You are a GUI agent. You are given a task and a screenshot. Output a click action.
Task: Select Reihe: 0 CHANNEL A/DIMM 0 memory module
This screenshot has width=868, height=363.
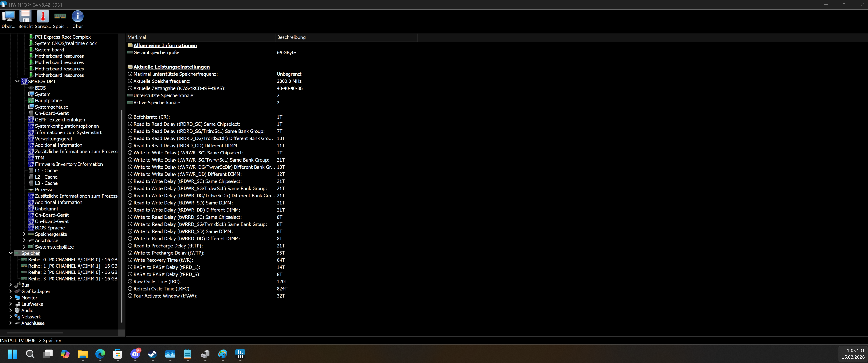[x=73, y=260]
